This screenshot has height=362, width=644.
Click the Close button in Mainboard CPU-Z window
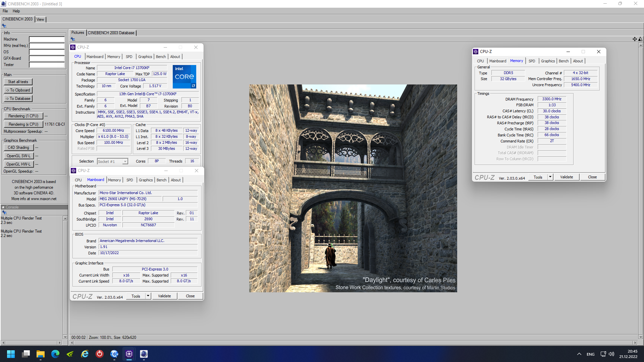click(190, 296)
